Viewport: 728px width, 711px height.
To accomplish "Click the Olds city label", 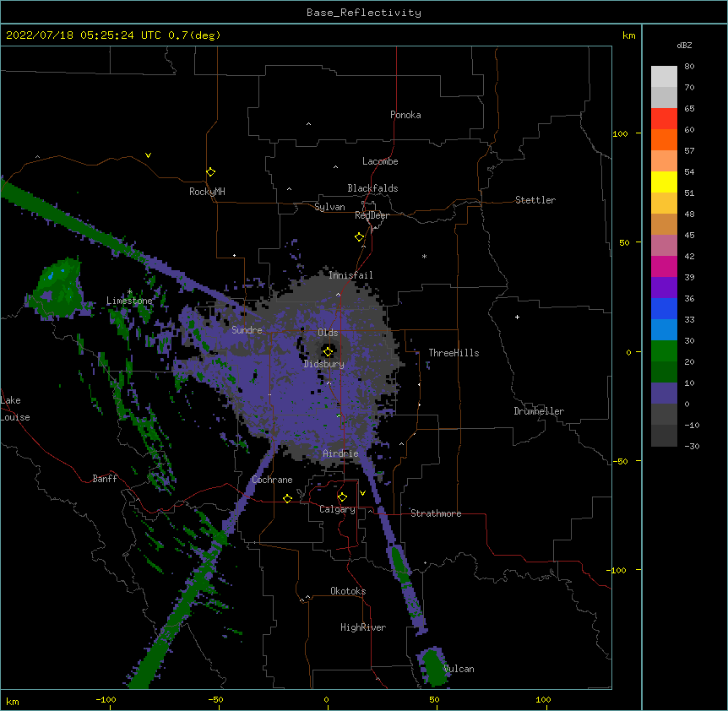I will point(328,333).
